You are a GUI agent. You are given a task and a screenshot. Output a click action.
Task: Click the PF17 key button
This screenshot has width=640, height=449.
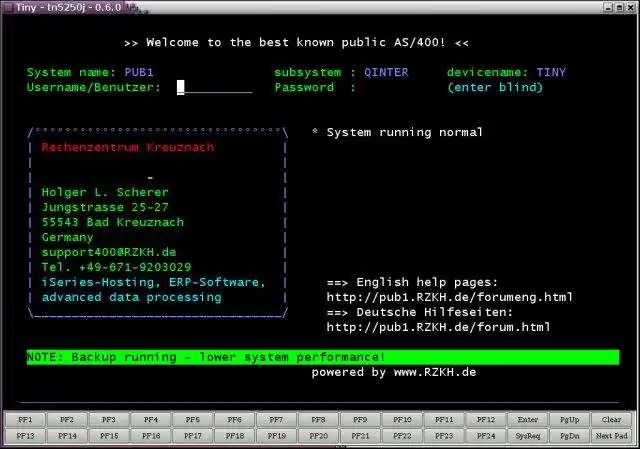[193, 436]
